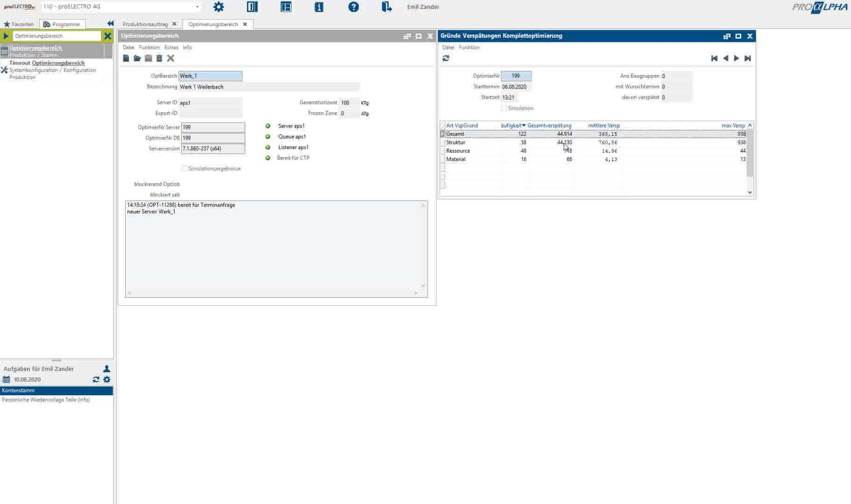The width and height of the screenshot is (851, 504).
Task: Sort by Art VspGrund column header
Action: (x=462, y=126)
